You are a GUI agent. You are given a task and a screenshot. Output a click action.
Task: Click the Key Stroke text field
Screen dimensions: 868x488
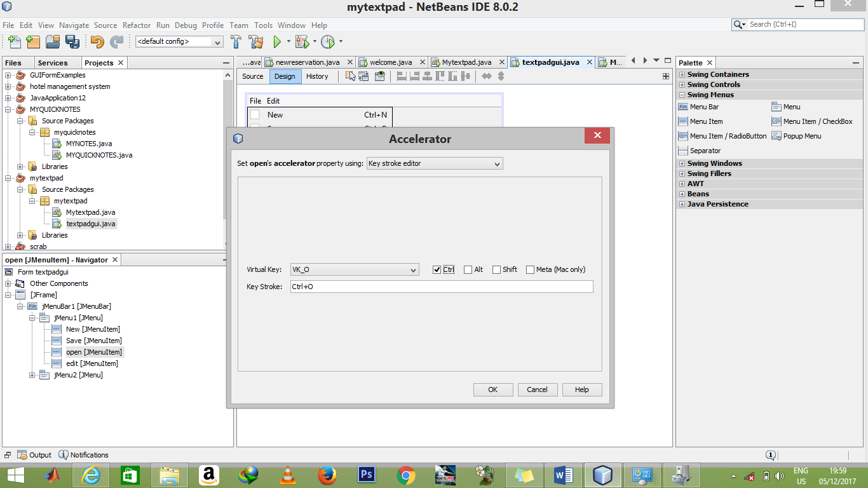coord(441,287)
